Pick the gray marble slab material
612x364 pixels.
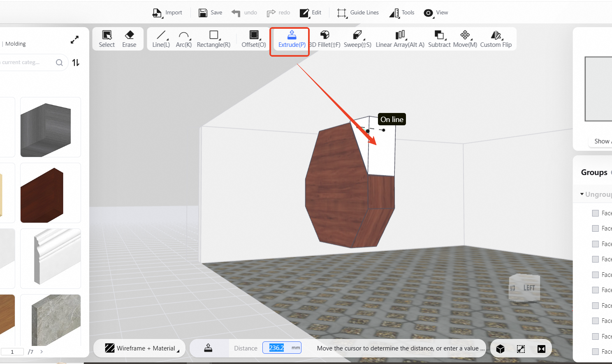tap(51, 320)
